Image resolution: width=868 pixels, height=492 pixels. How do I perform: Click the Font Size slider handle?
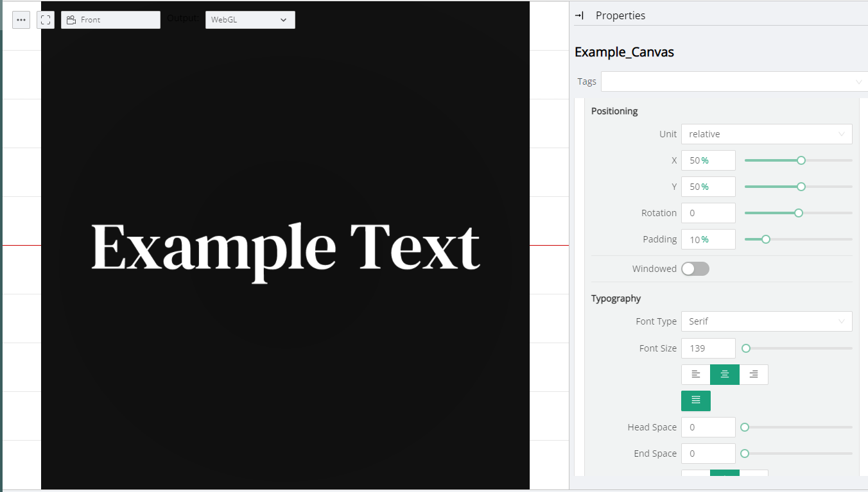coord(746,348)
